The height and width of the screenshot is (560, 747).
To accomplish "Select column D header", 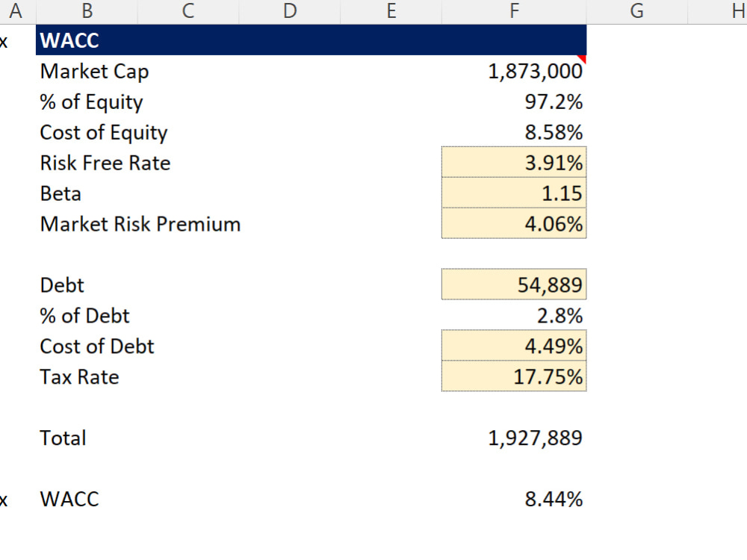I will pyautogui.click(x=290, y=11).
